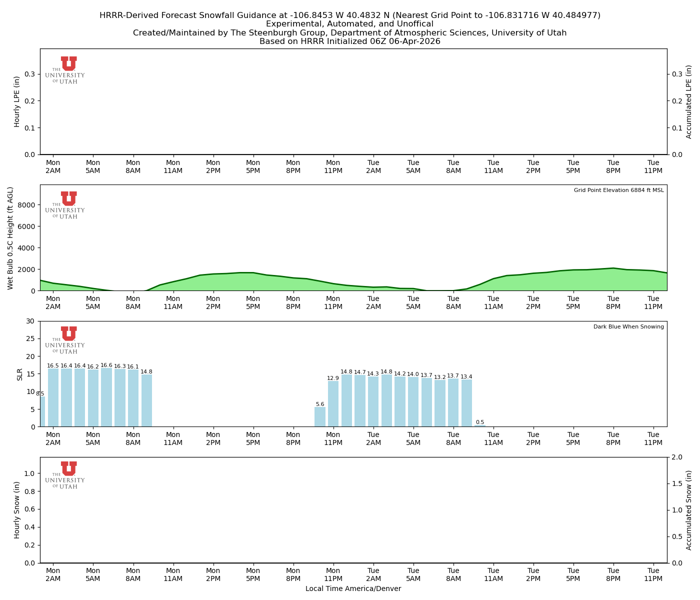Click the Dark Blue When Snowing legend text
This screenshot has height=600, width=700.
(x=628, y=326)
